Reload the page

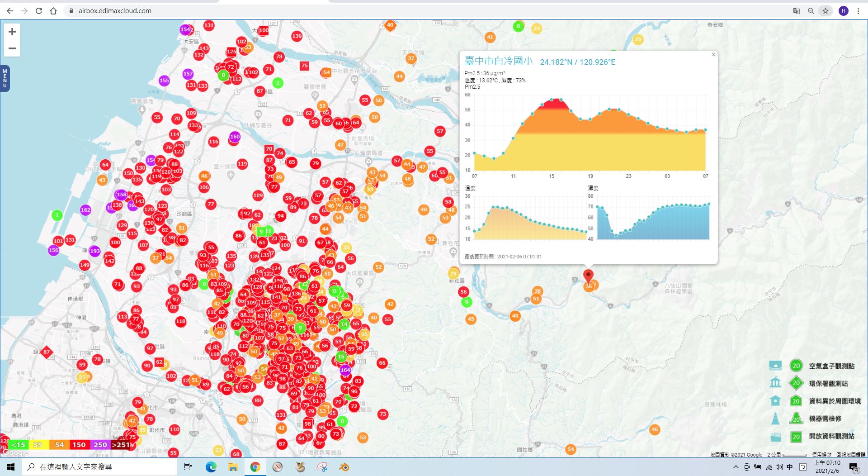(x=39, y=11)
